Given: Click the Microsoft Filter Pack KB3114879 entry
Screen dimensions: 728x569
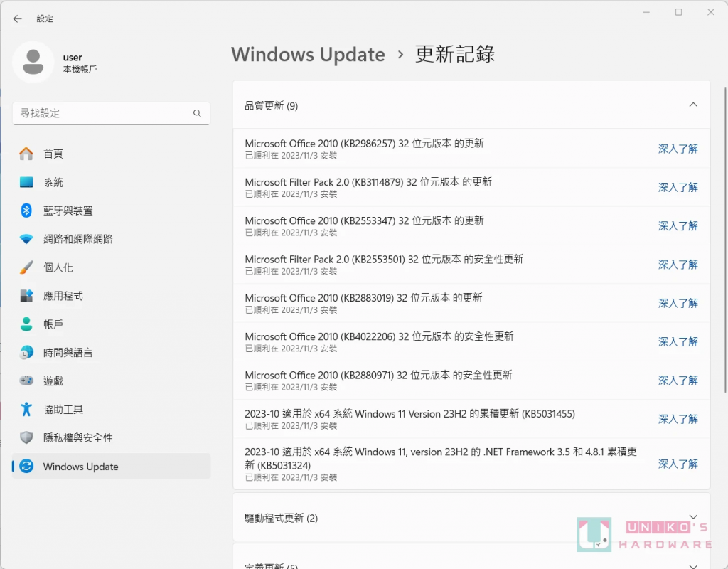Looking at the screenshot, I should [471, 187].
